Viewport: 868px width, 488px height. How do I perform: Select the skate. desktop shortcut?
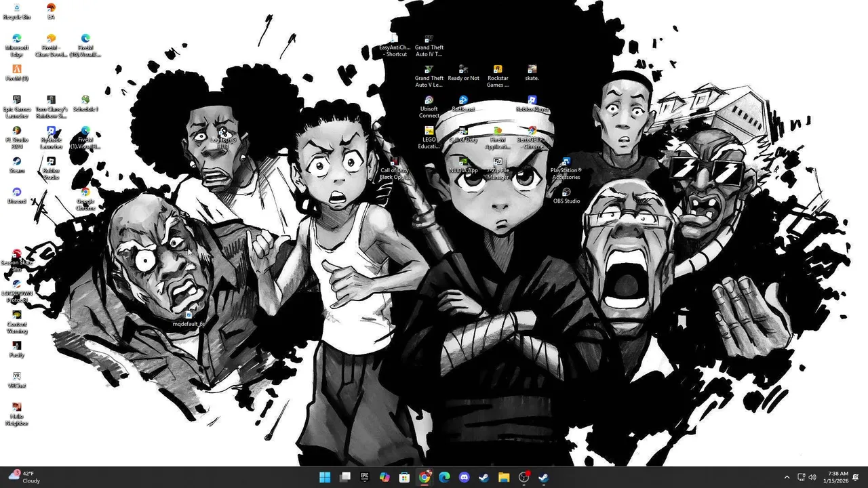pos(532,73)
